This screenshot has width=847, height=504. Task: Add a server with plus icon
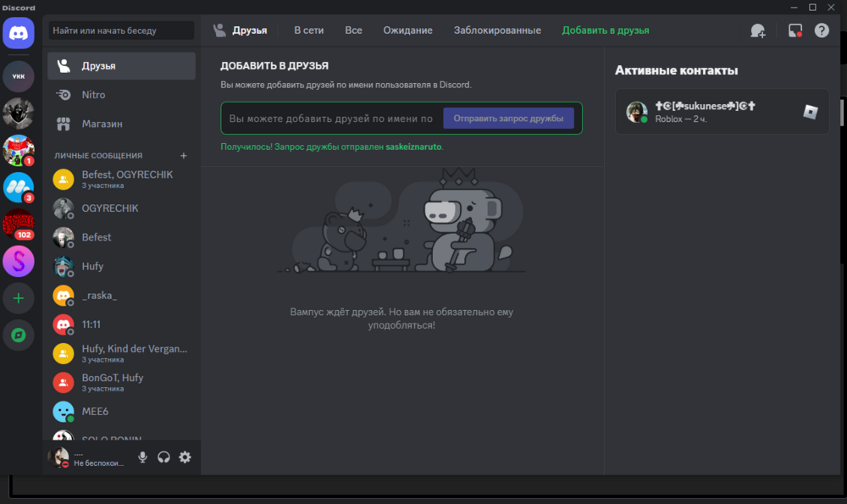click(19, 298)
